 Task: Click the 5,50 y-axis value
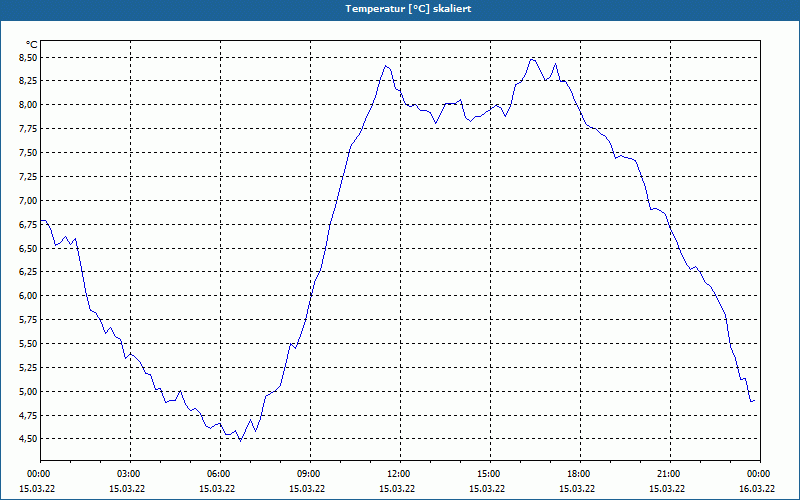point(29,343)
